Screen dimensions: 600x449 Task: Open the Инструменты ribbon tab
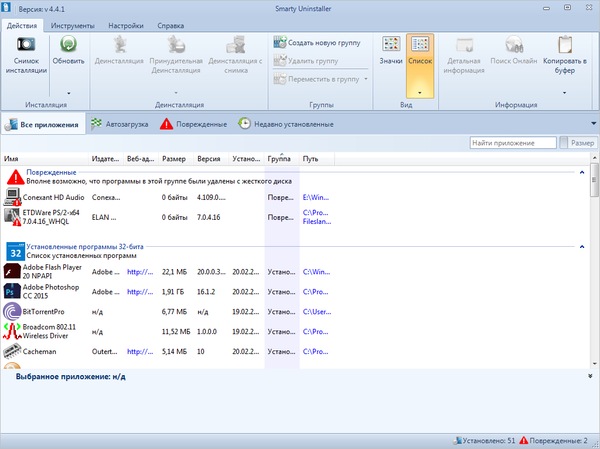coord(72,24)
